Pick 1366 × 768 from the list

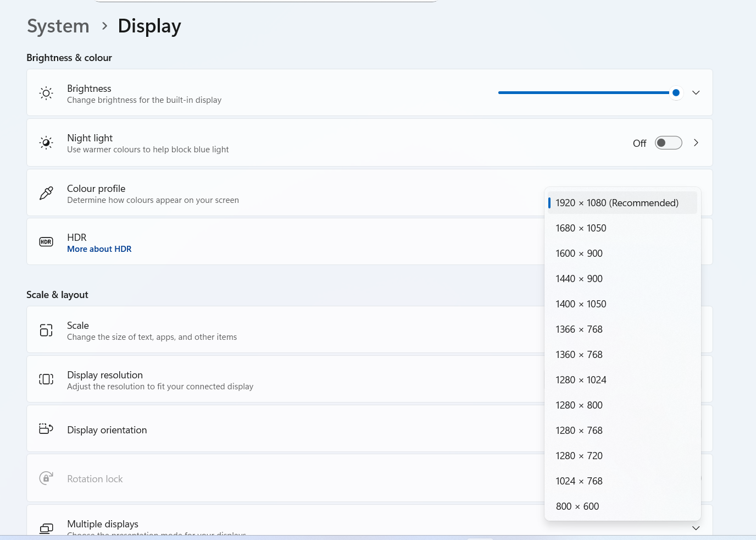(579, 329)
